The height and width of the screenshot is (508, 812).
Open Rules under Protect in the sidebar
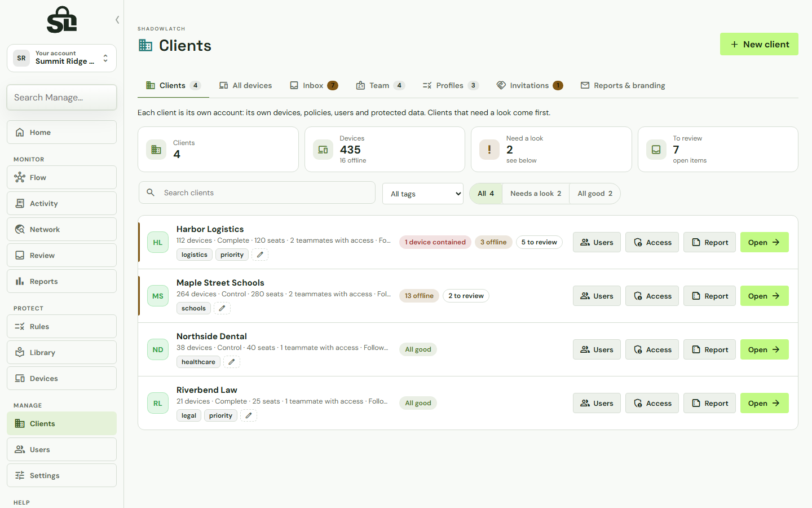61,326
